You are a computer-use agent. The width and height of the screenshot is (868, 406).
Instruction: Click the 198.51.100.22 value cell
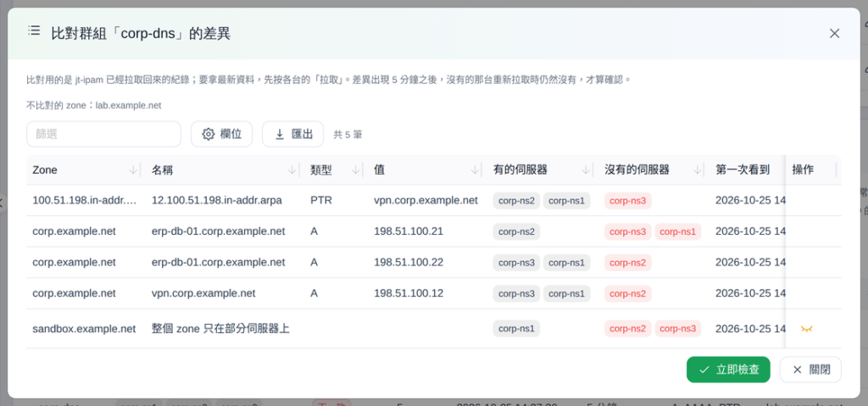pos(409,263)
